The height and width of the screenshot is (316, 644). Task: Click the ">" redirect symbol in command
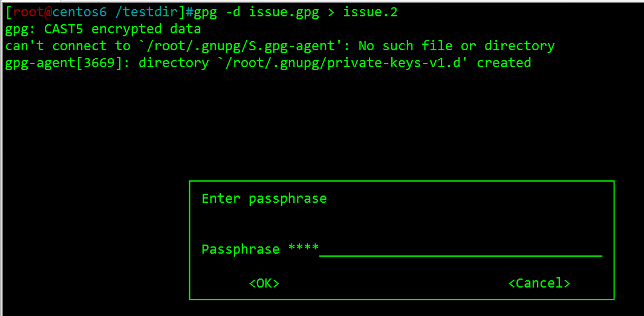pos(331,13)
